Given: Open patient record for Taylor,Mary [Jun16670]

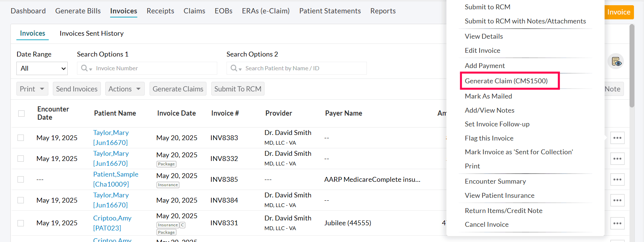Looking at the screenshot, I should (x=111, y=132).
